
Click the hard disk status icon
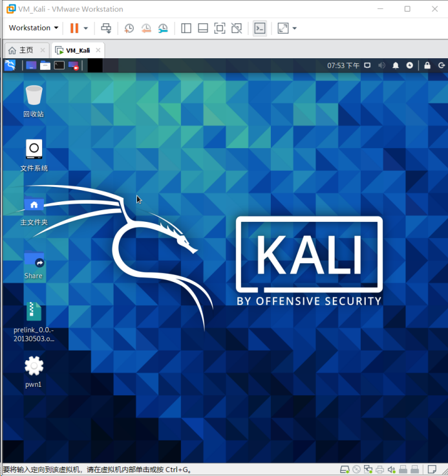(345, 470)
